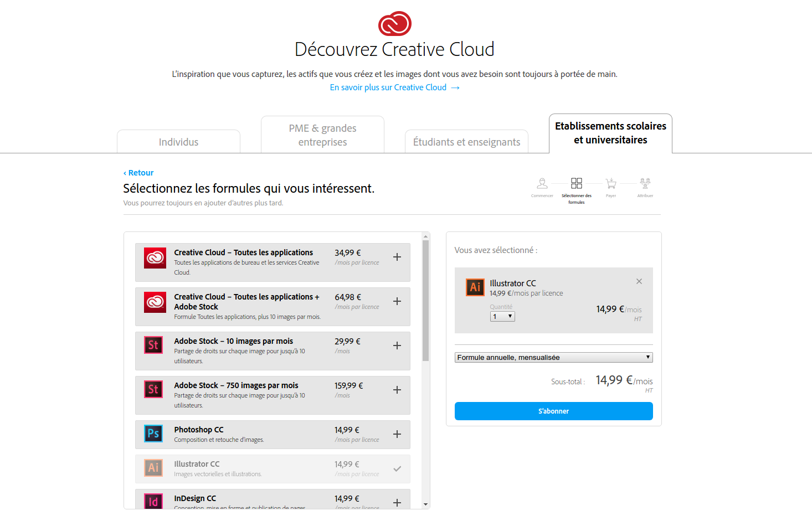The width and height of the screenshot is (812, 526).
Task: Switch to Étudiants et enseignants tab
Action: pos(466,142)
